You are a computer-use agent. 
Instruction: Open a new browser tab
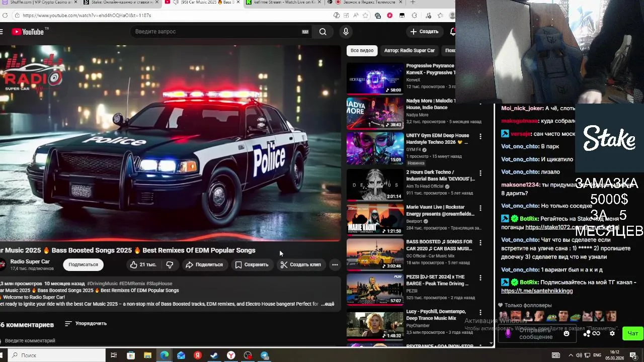click(x=413, y=2)
